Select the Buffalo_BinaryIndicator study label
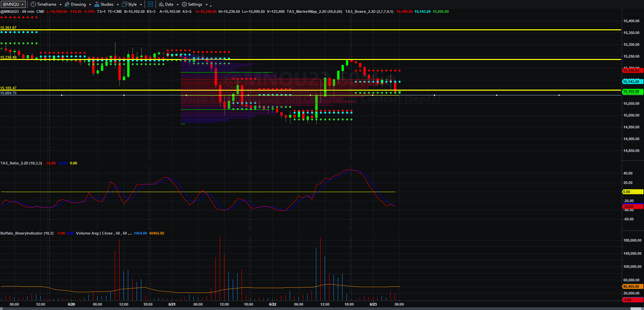This screenshot has height=310, width=644. click(x=27, y=233)
